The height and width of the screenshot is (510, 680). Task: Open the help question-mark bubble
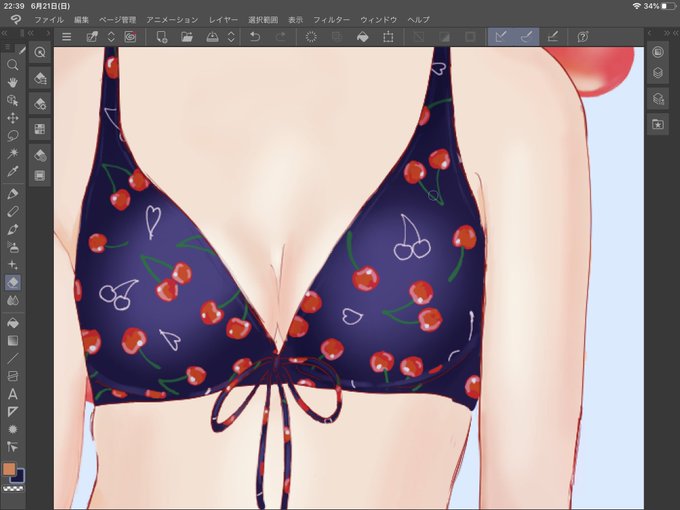583,37
